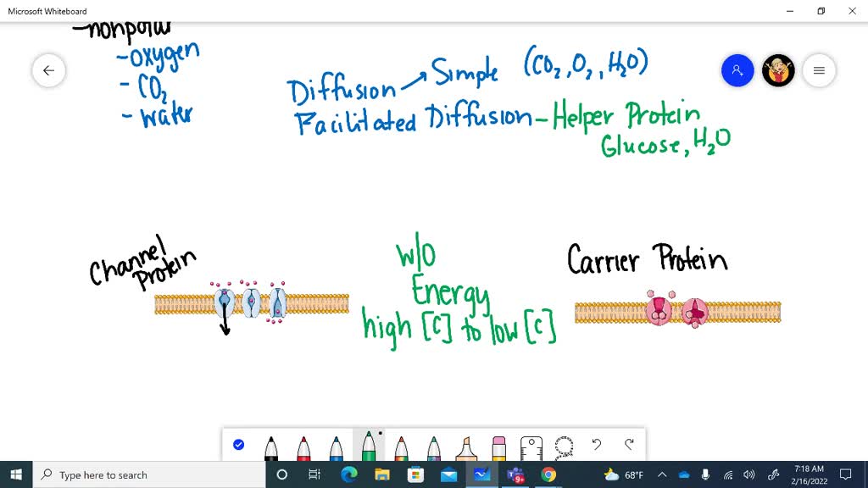Activate the eraser tool
The width and height of the screenshot is (868, 488).
(x=498, y=447)
